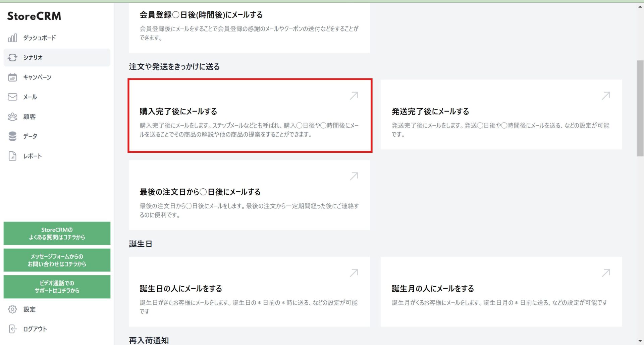Screen dimensions: 644x345
Task: Click arrow icon on 最後の注文日から card
Action: coord(354,176)
